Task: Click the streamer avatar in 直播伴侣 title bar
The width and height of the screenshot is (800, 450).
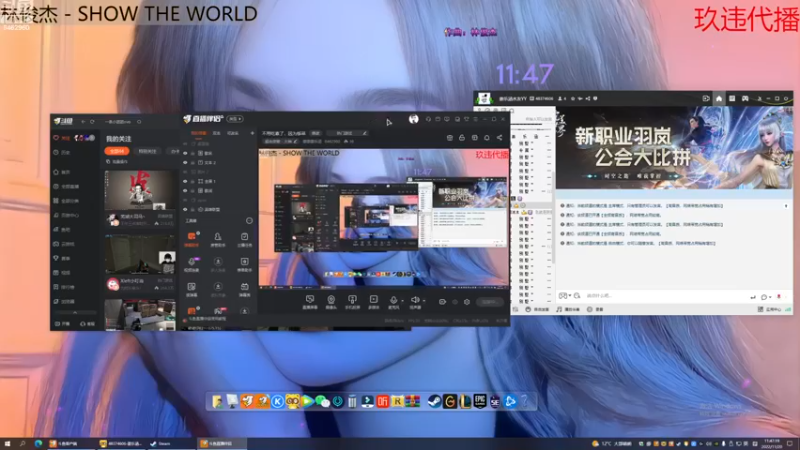Action: [x=413, y=119]
